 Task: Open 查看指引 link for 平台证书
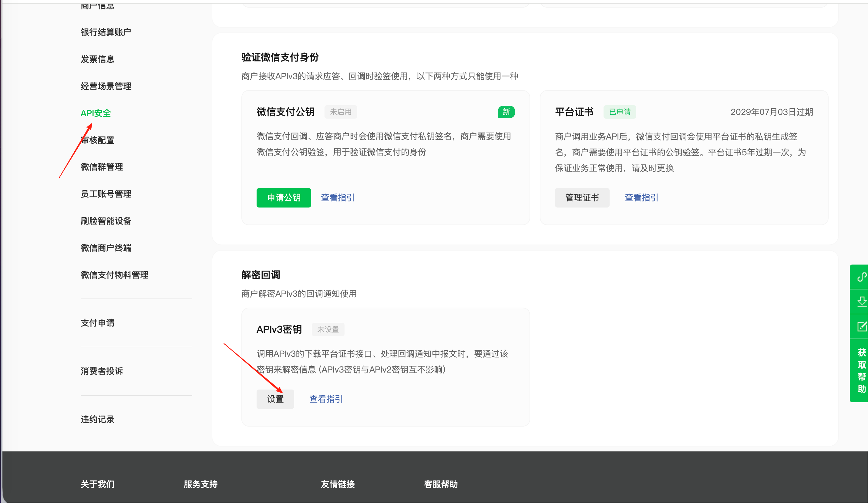(641, 198)
